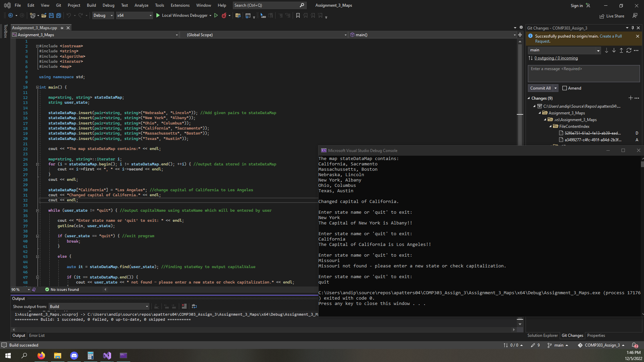Click the Commit All button
644x362 pixels.
[540, 88]
